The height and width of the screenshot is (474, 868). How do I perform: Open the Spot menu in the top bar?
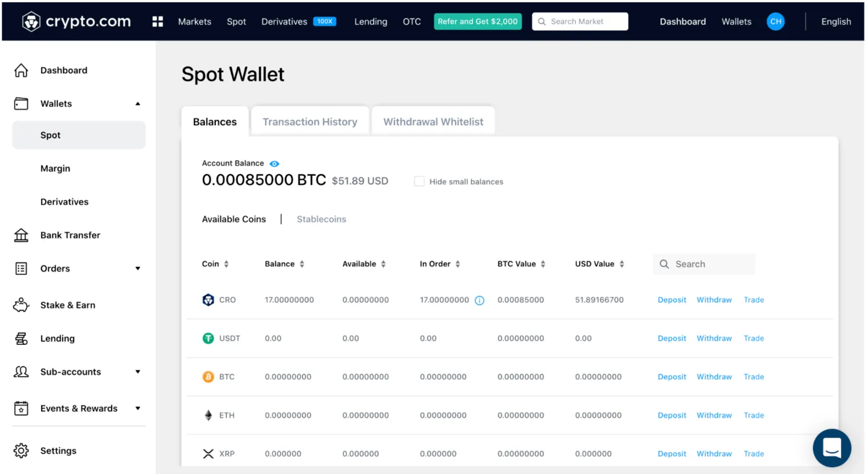tap(236, 21)
